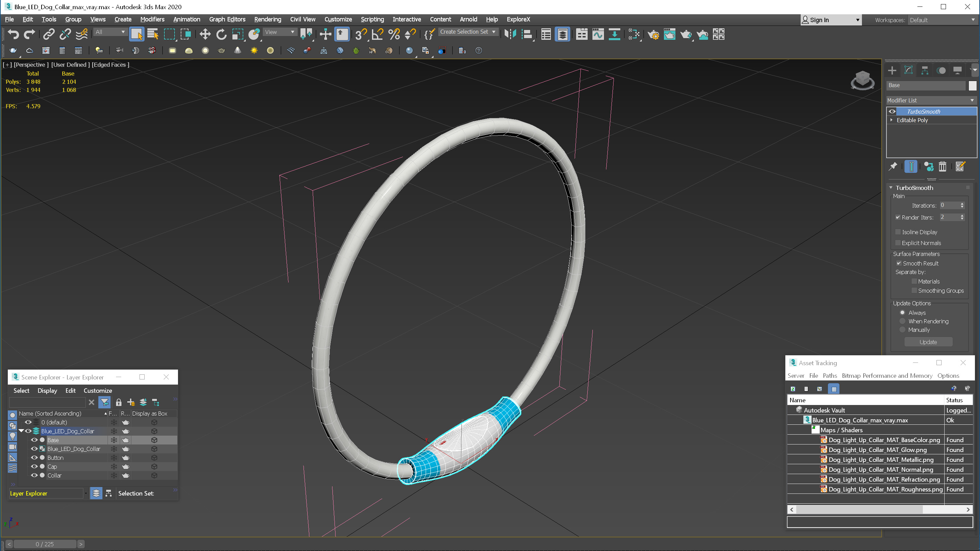Viewport: 980px width, 551px height.
Task: Toggle the Percent Snap tool
Action: pos(394,35)
